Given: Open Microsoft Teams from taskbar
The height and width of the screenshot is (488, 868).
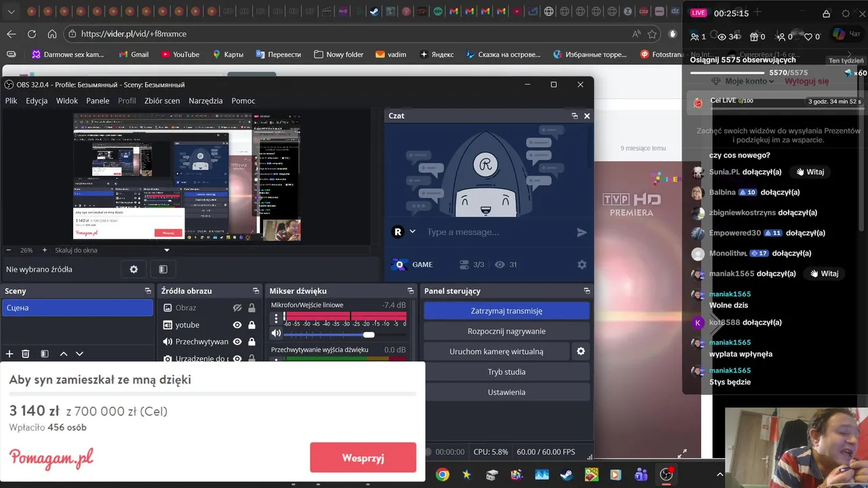Looking at the screenshot, I should click(642, 474).
